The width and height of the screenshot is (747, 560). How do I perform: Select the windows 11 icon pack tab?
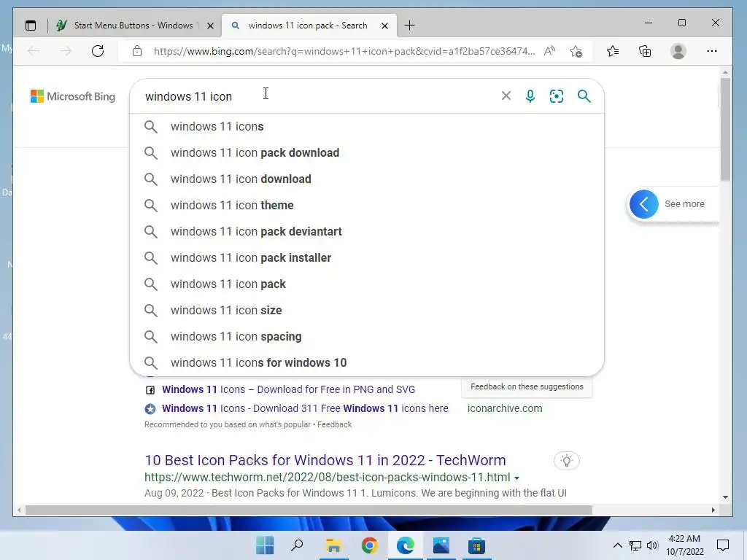(x=309, y=26)
